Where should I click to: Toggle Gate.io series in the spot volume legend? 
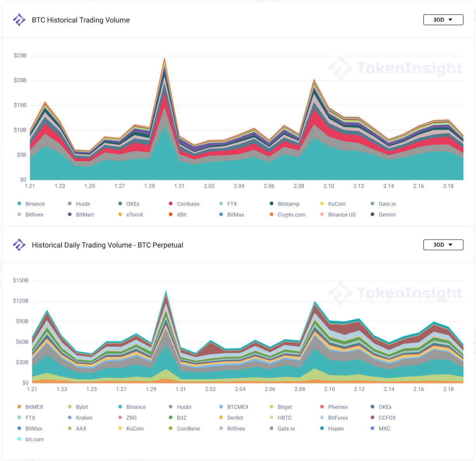tap(383, 204)
